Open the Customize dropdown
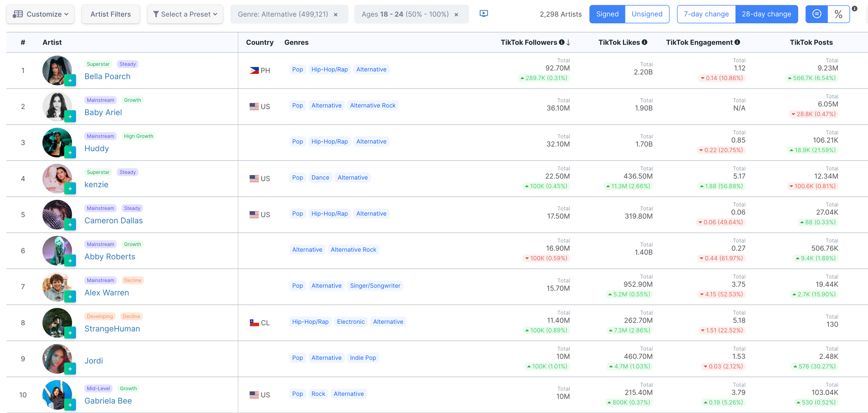The image size is (868, 413). point(40,14)
